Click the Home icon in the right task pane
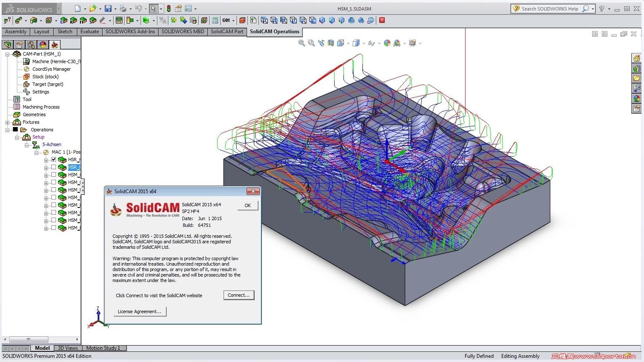The width and height of the screenshot is (644, 362). coord(636,58)
